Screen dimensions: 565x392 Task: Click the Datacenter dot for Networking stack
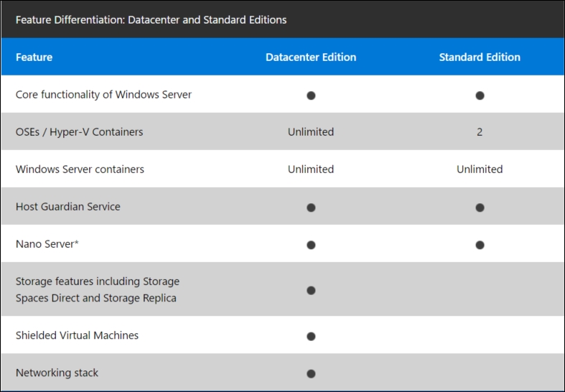click(x=311, y=373)
